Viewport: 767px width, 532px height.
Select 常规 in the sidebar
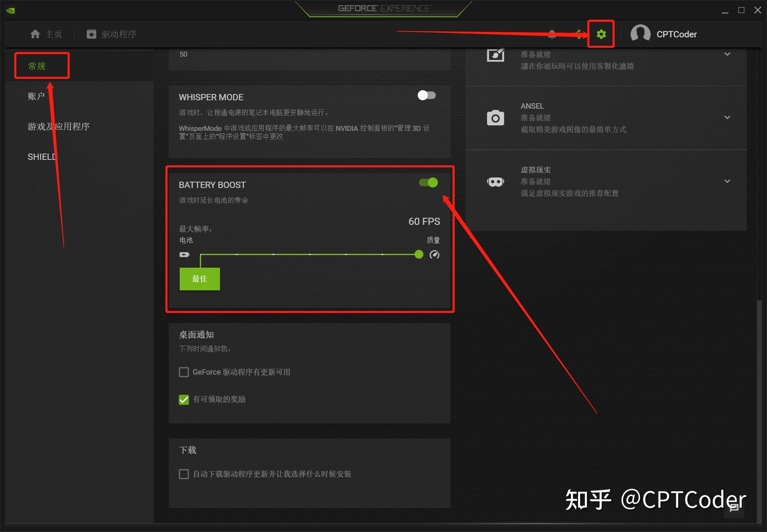coord(37,66)
